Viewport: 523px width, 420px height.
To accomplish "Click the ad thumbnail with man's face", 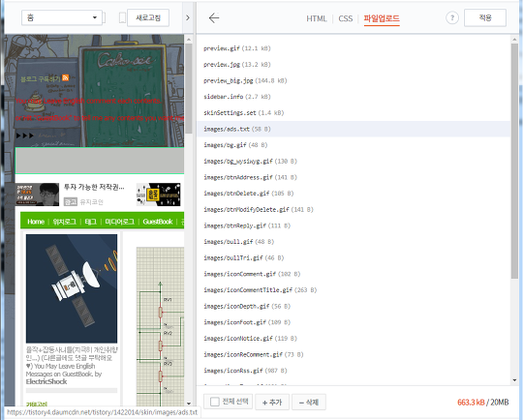I will pos(38,195).
